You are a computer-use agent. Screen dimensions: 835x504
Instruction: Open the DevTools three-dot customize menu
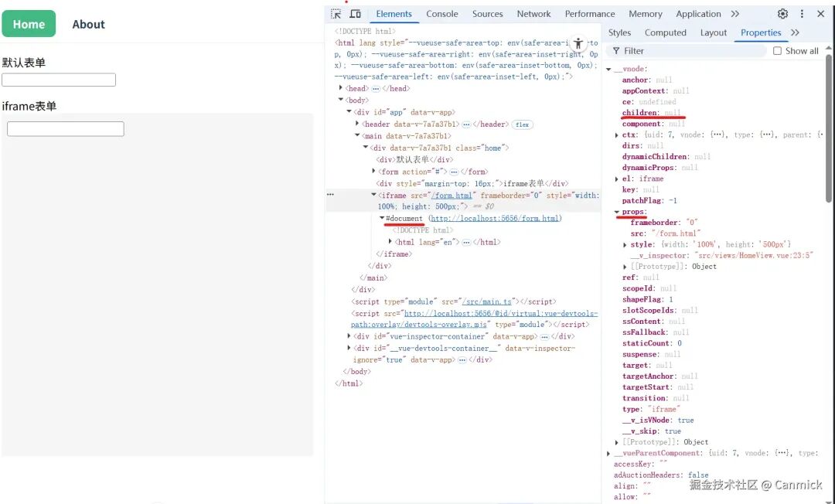pyautogui.click(x=802, y=14)
